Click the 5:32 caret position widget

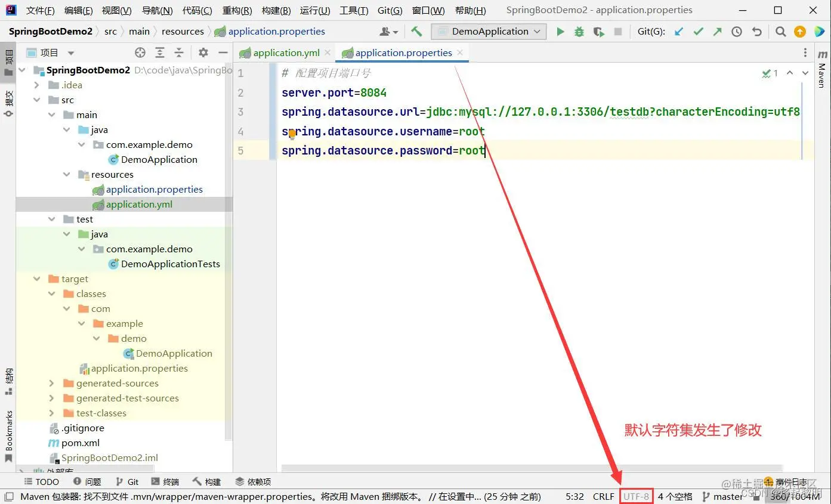click(x=574, y=496)
